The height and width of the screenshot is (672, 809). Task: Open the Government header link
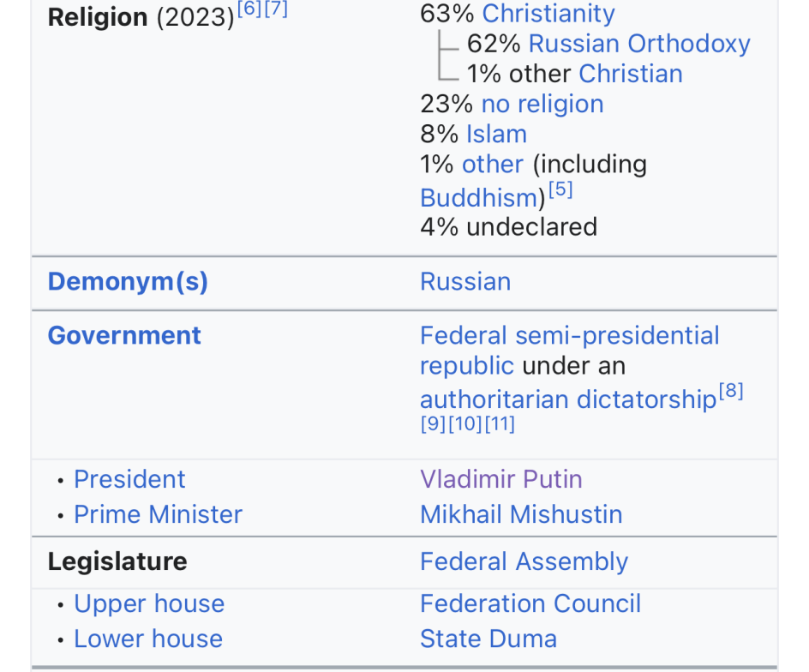pyautogui.click(x=124, y=335)
